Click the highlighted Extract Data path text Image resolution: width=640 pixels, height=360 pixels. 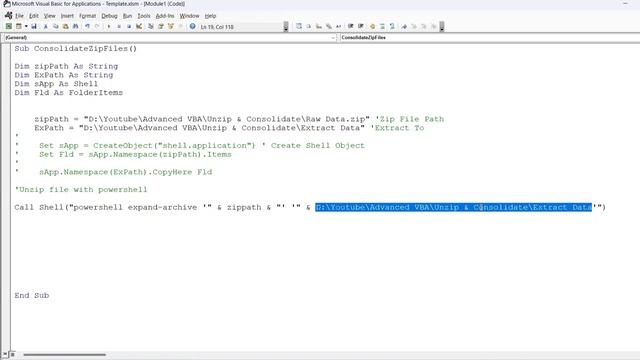[453, 207]
